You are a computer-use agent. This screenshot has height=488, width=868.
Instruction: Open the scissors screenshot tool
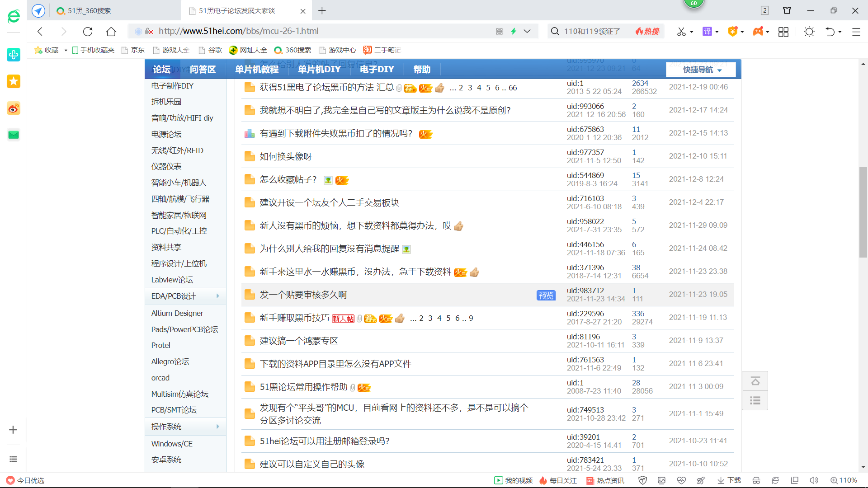681,31
